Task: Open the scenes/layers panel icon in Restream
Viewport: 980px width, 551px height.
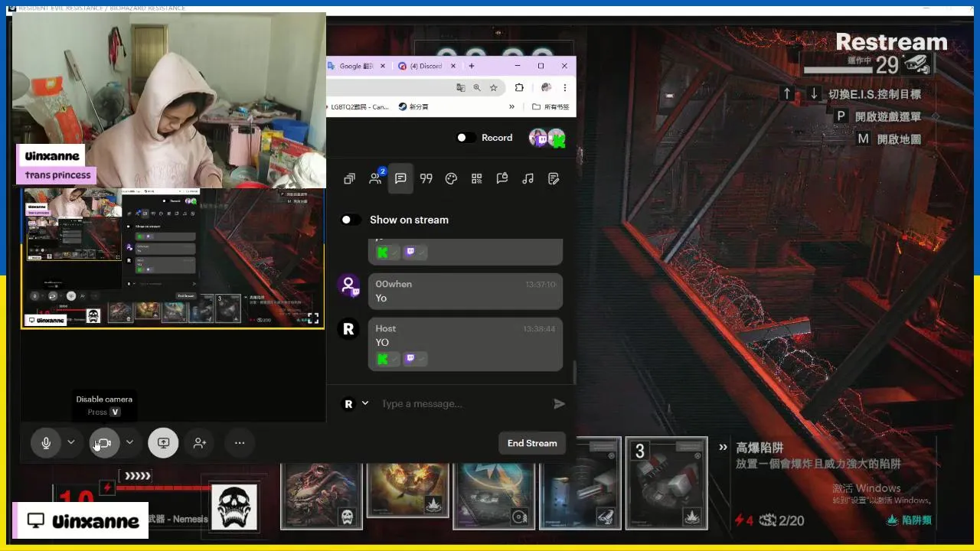Action: point(349,178)
